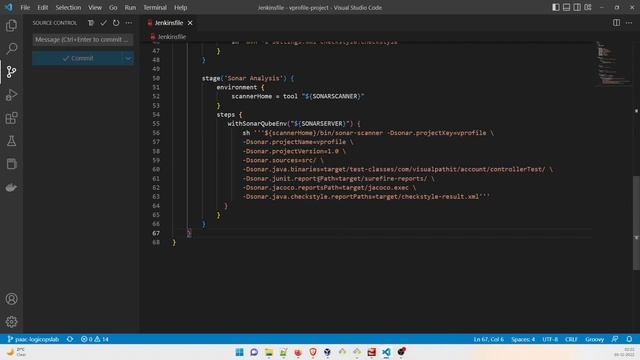Open problems via errors and warnings count
Screen dimensions: 640x360
95,339
